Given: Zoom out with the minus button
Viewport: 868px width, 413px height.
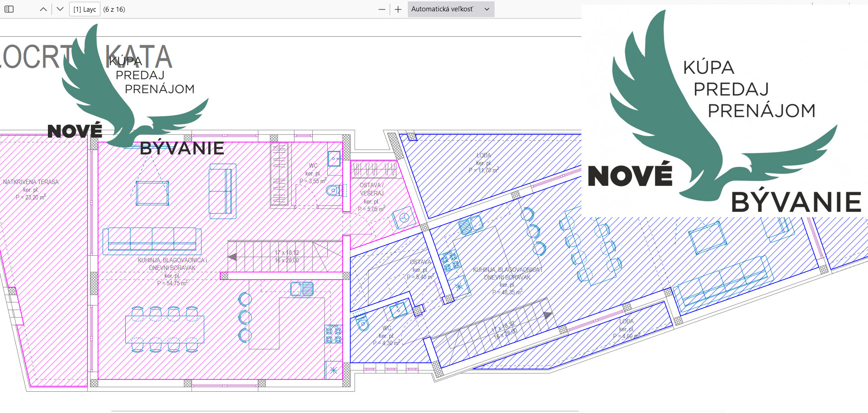Looking at the screenshot, I should coord(382,9).
